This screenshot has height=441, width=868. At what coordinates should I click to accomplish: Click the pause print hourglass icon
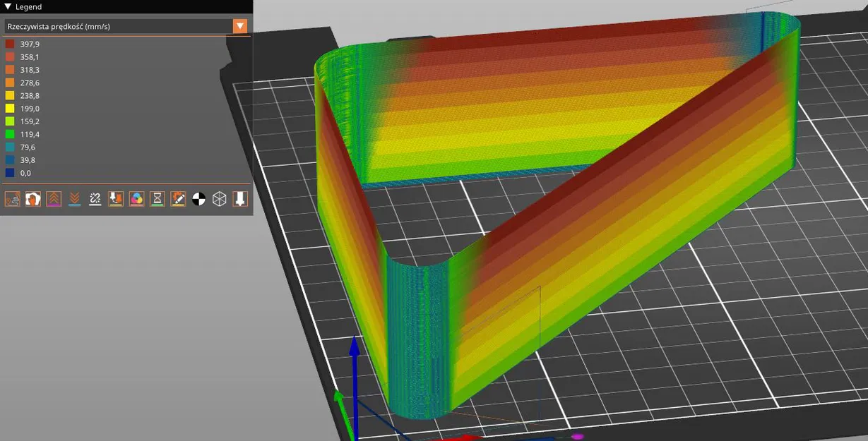(157, 198)
